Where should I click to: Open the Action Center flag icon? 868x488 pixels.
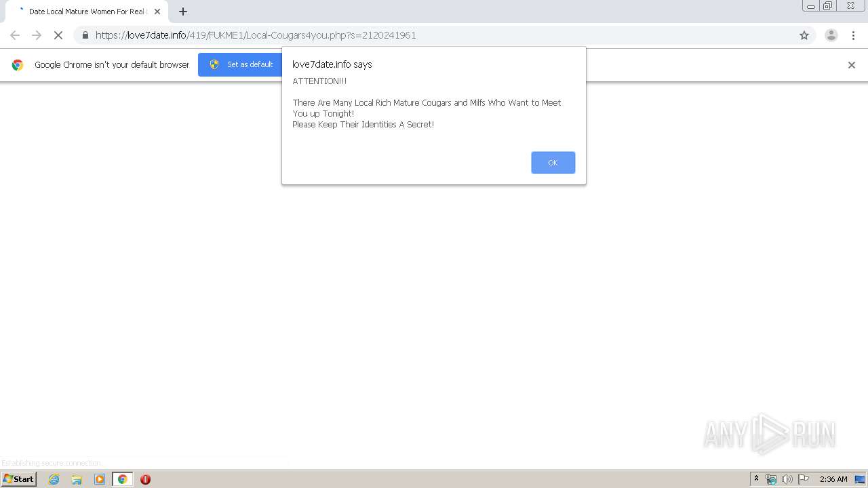click(x=804, y=479)
